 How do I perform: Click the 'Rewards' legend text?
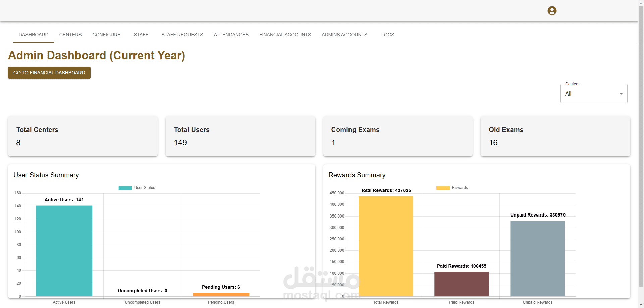click(460, 188)
